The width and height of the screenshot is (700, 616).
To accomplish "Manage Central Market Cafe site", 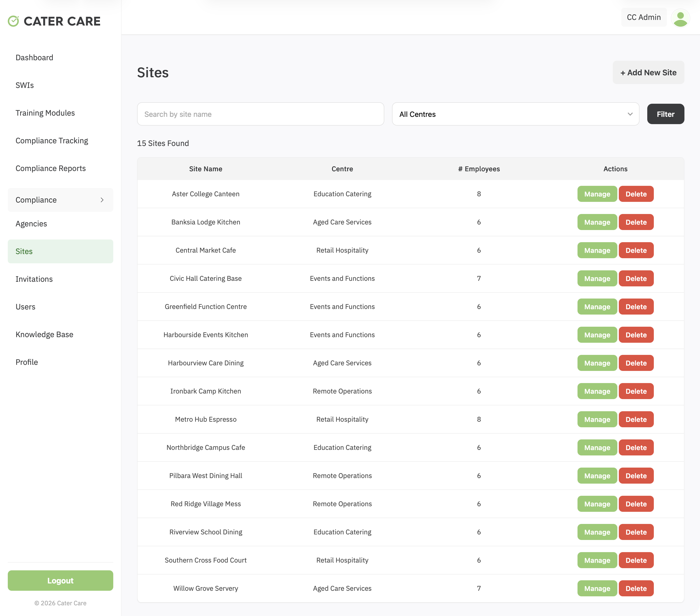I will coord(597,250).
